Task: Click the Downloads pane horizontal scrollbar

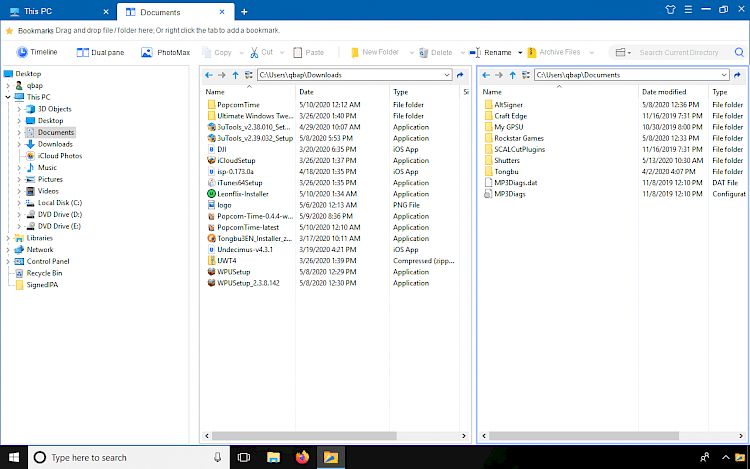Action: pyautogui.click(x=304, y=436)
